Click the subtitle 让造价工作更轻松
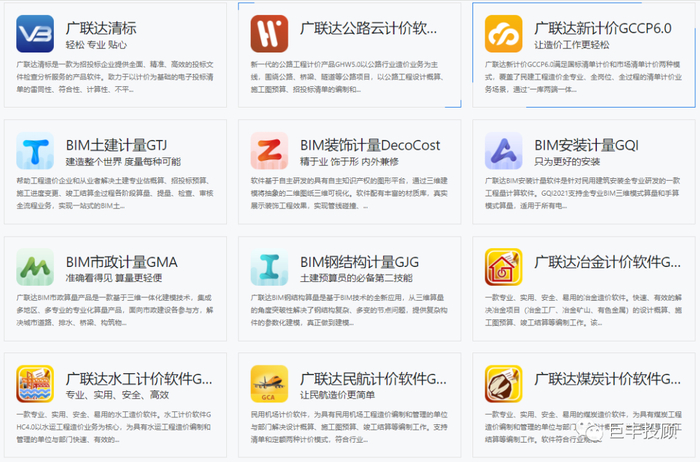The width and height of the screenshot is (700, 462). click(571, 45)
